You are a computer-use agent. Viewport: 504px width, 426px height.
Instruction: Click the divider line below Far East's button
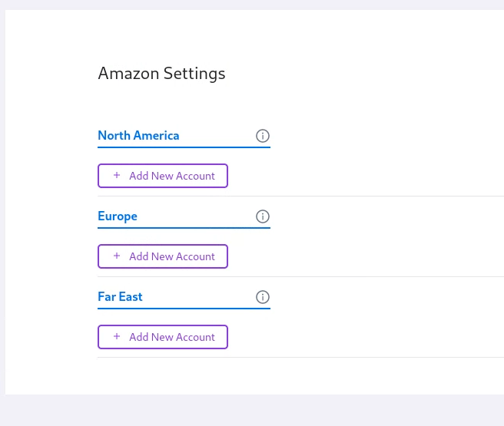(x=301, y=357)
